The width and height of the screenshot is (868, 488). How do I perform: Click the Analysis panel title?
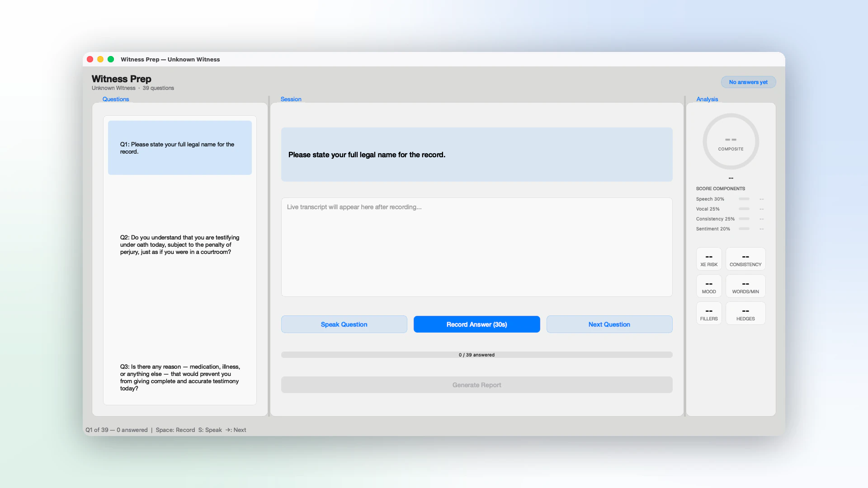coord(707,99)
